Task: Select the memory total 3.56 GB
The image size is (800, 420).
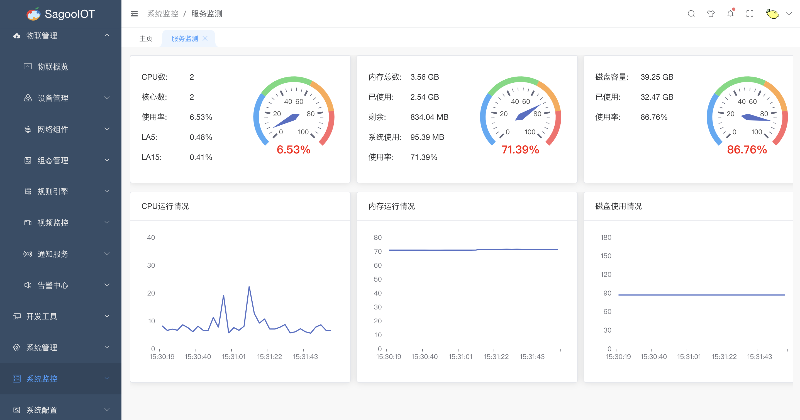Action: click(x=424, y=77)
